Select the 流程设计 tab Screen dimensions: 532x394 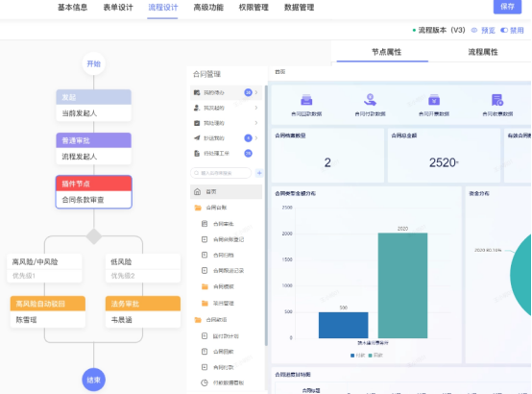[163, 7]
